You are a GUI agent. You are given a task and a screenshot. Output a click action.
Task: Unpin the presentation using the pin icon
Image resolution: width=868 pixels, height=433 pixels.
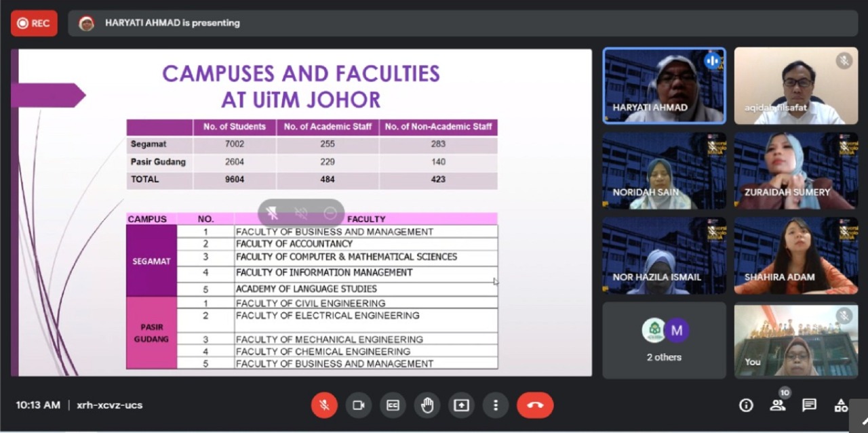coord(273,213)
